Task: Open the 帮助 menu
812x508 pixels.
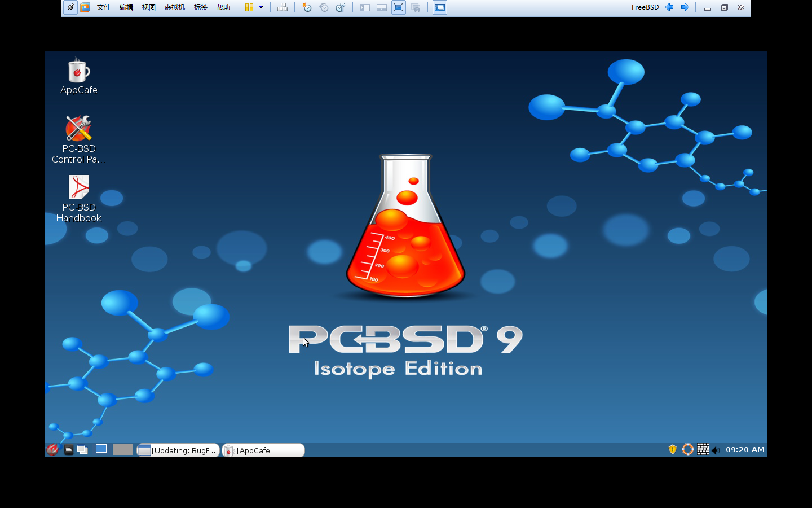Action: pyautogui.click(x=223, y=7)
